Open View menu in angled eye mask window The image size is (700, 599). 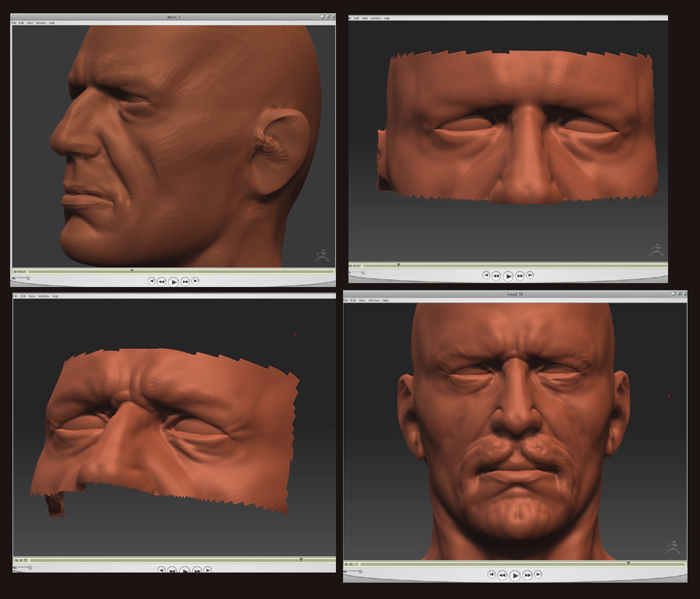(31, 296)
